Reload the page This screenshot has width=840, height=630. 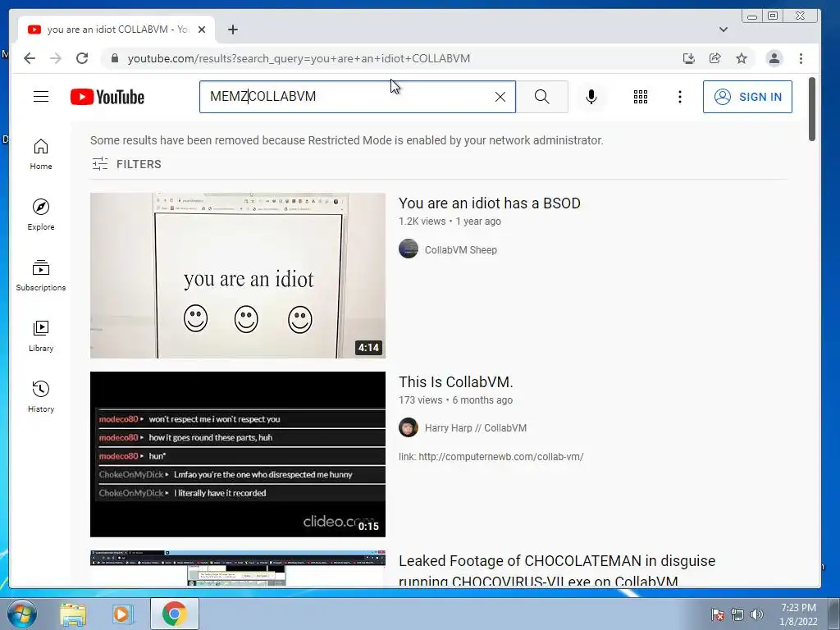pyautogui.click(x=81, y=58)
